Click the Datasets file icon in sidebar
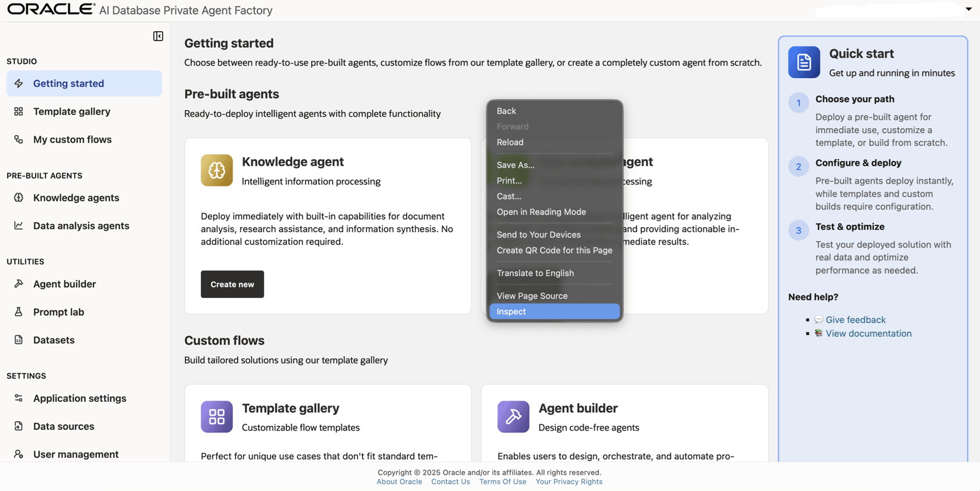980x491 pixels. pos(18,340)
